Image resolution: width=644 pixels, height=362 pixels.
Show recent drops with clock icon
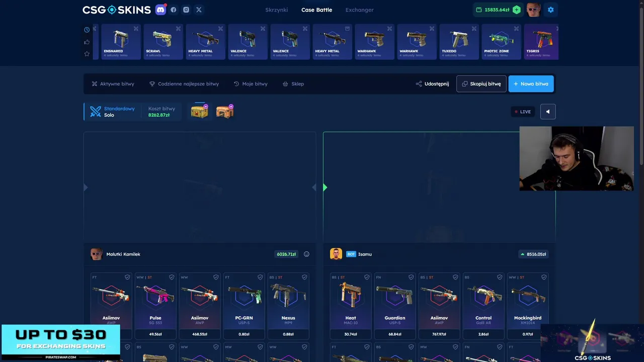[87, 30]
